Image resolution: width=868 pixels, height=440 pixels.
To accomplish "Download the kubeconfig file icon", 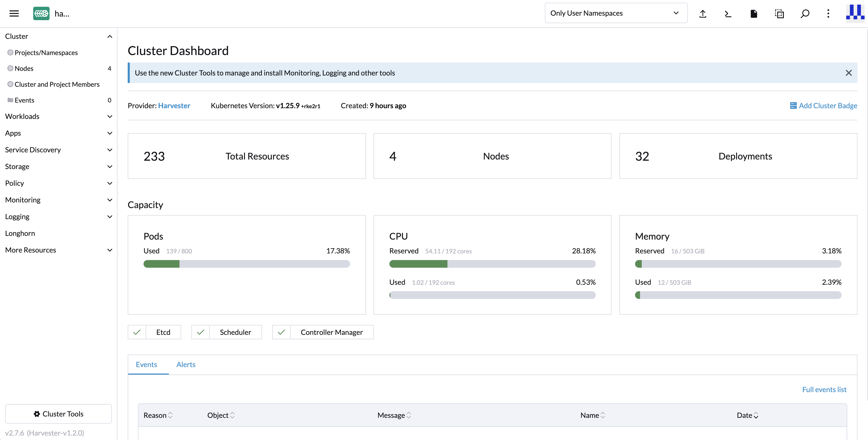I will [754, 13].
